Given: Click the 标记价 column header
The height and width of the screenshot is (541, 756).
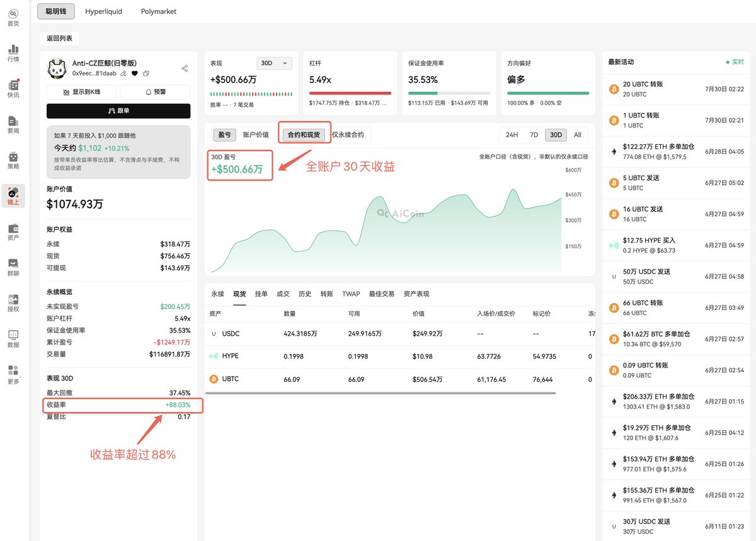Looking at the screenshot, I should pos(542,314).
